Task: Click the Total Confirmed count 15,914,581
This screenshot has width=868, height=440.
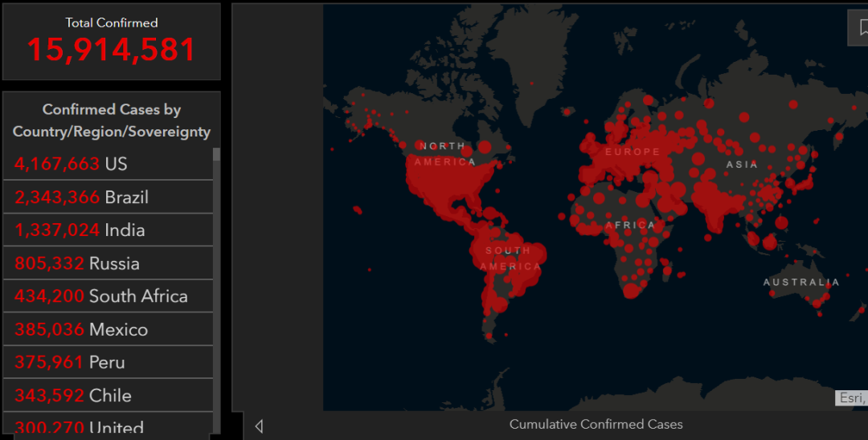Action: [112, 50]
